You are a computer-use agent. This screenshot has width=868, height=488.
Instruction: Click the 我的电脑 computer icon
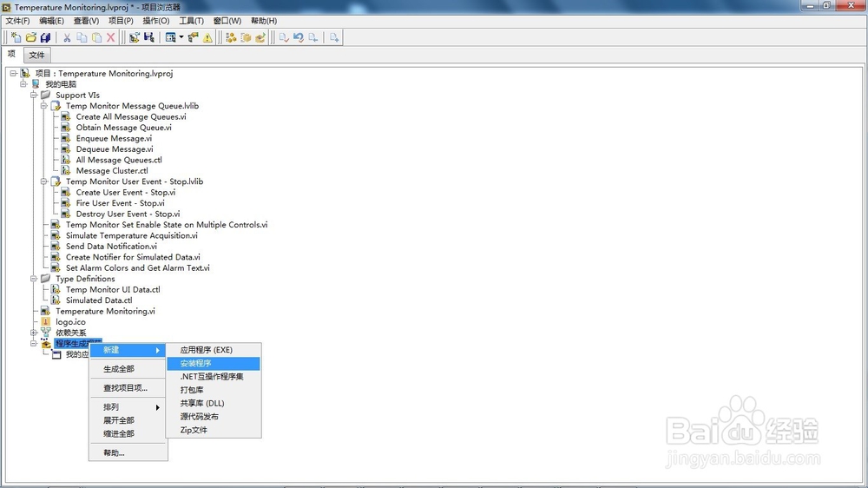click(x=36, y=84)
